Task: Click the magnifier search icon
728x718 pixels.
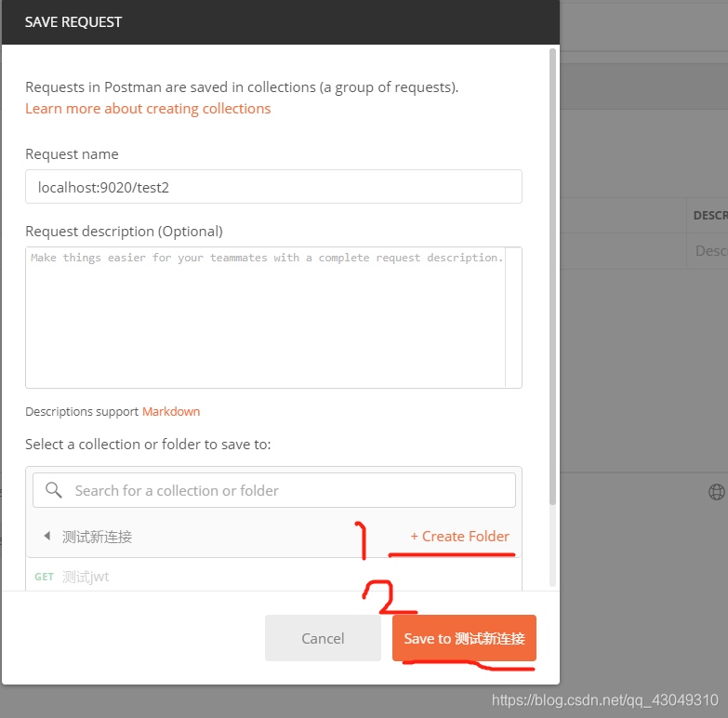Action: (53, 490)
